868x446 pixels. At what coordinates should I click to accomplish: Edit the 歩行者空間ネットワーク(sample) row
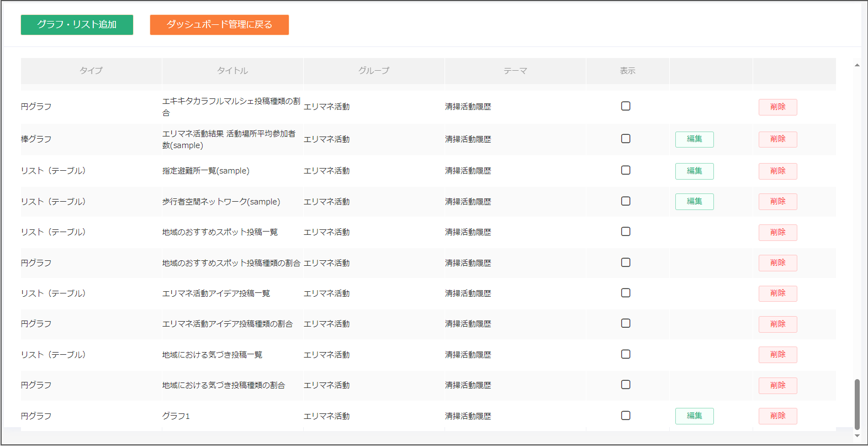695,202
